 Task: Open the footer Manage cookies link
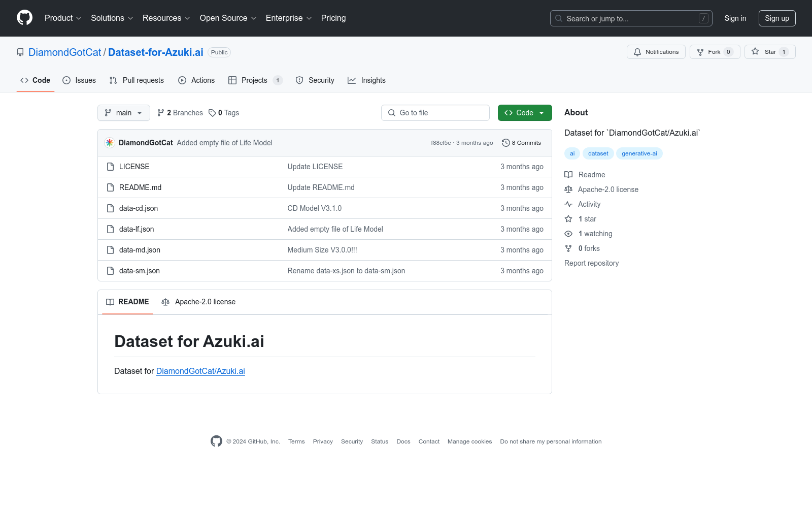470,442
